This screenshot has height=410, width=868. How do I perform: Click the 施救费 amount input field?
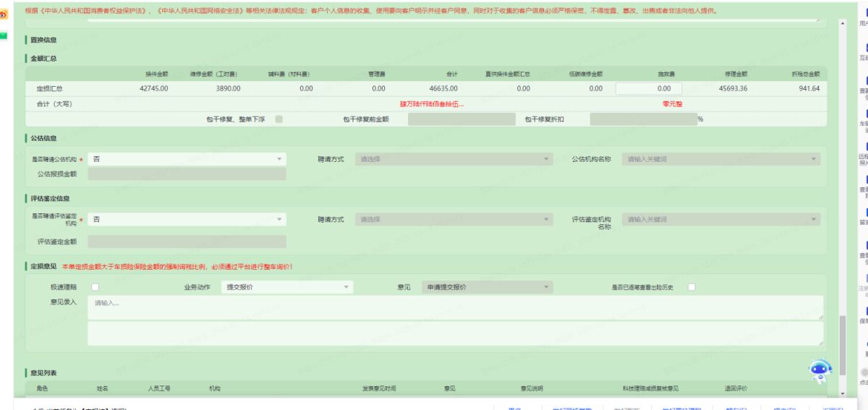pos(648,88)
